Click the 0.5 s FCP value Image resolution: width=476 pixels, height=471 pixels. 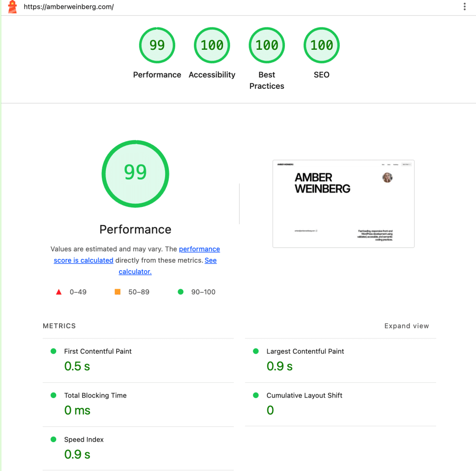click(x=77, y=366)
